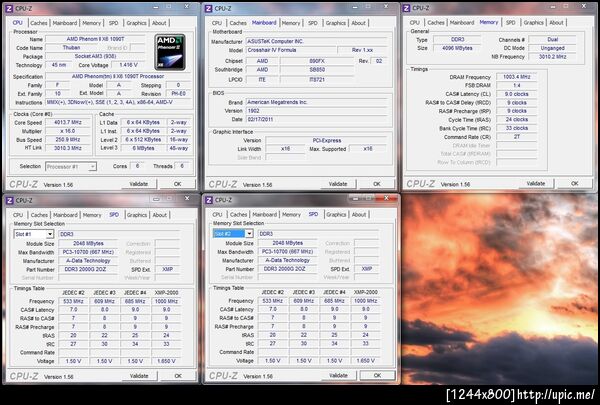Click the NB Frequency value '3010.2 MHz'

552,57
